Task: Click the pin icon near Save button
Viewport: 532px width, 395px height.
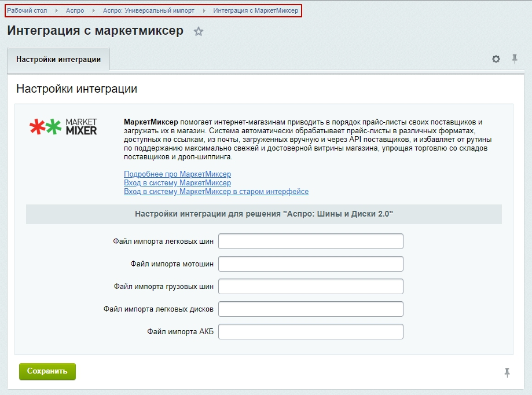Action: tap(507, 372)
